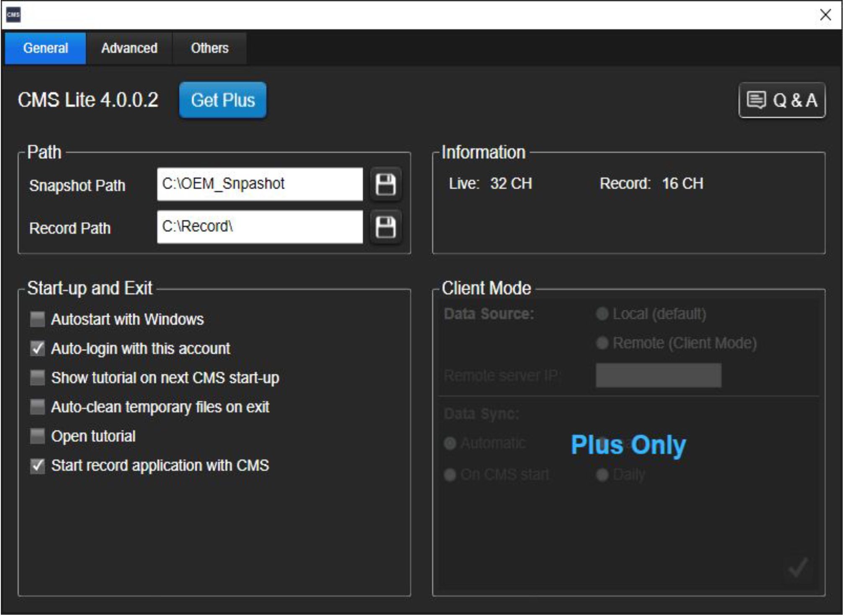Uncheck Auto-login with this account

tap(38, 348)
